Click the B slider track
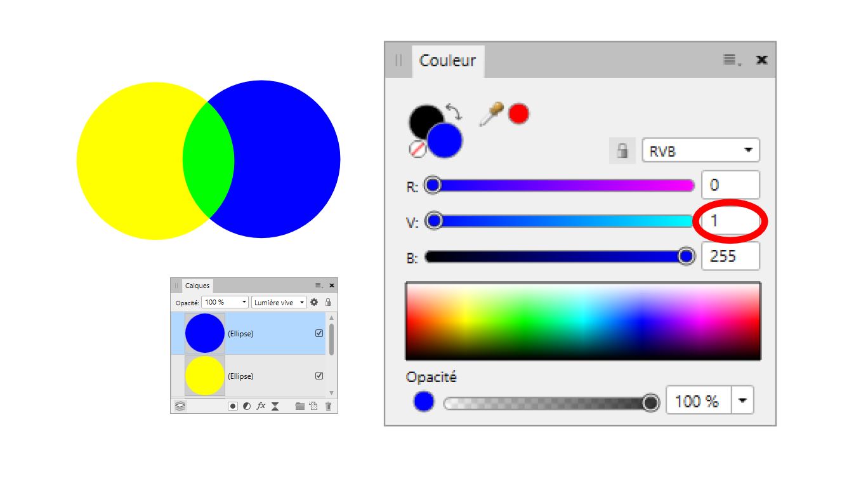 coord(560,256)
